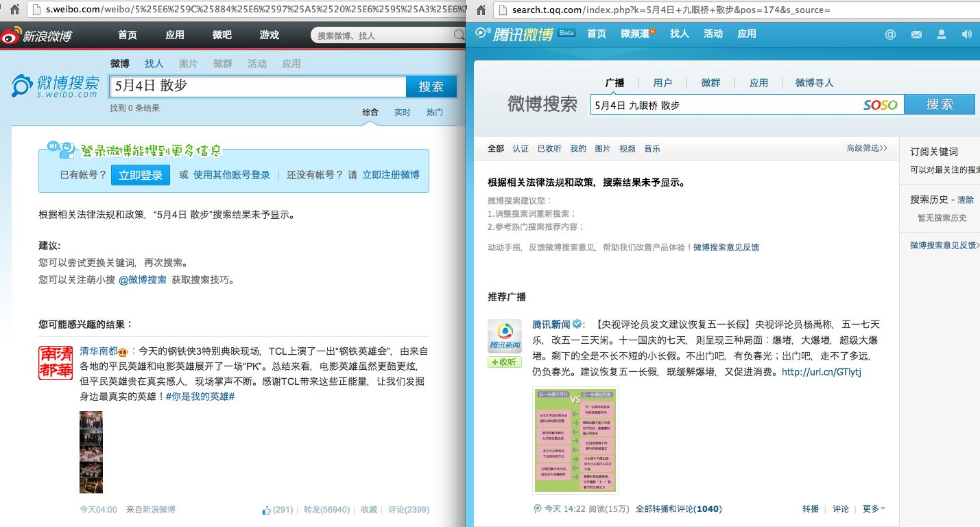Switch to the 活动 search tab on Sina

257,64
